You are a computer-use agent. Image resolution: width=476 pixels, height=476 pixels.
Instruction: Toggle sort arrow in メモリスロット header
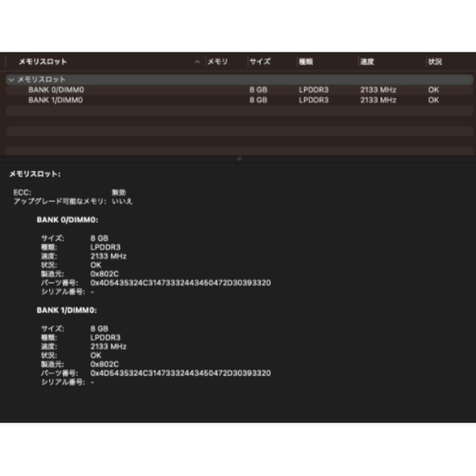[197, 62]
